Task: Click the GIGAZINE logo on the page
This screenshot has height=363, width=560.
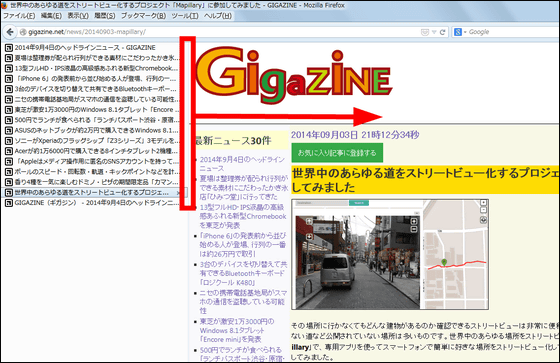Action: pyautogui.click(x=294, y=75)
